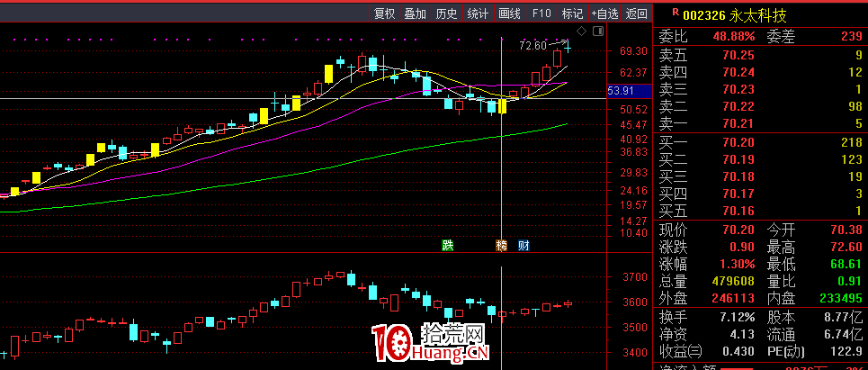Click the 买四 price 70.17
The image size is (868, 370).
point(738,194)
